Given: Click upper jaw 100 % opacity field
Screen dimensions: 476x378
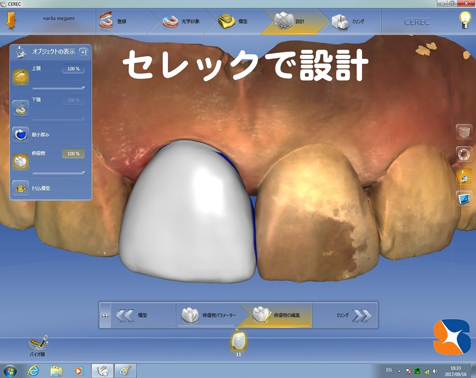Looking at the screenshot, I should point(73,69).
